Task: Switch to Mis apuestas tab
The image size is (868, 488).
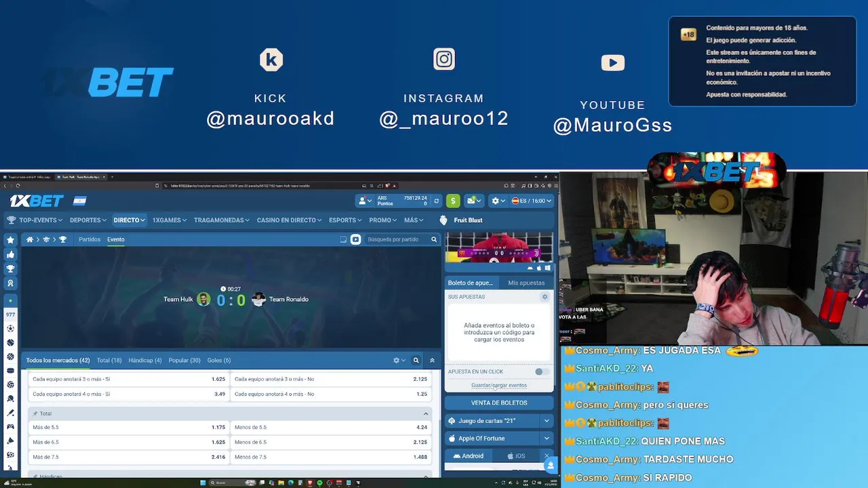Action: (x=526, y=283)
